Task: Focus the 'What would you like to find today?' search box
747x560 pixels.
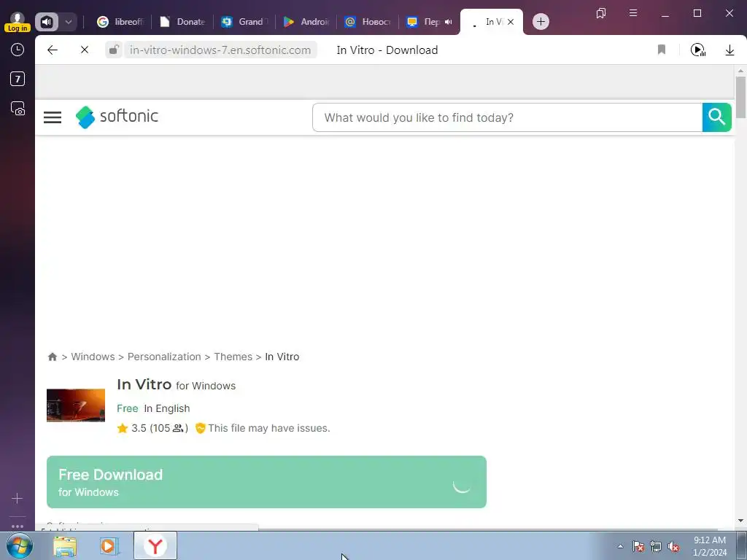Action: 508,117
